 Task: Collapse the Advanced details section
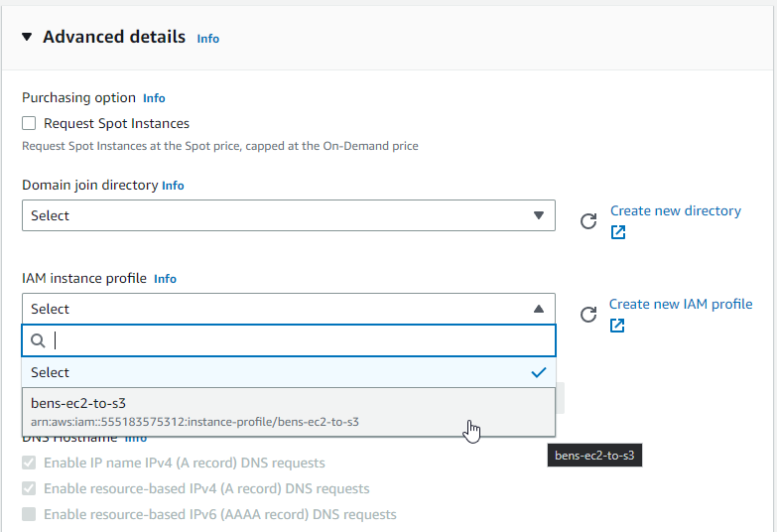27,37
